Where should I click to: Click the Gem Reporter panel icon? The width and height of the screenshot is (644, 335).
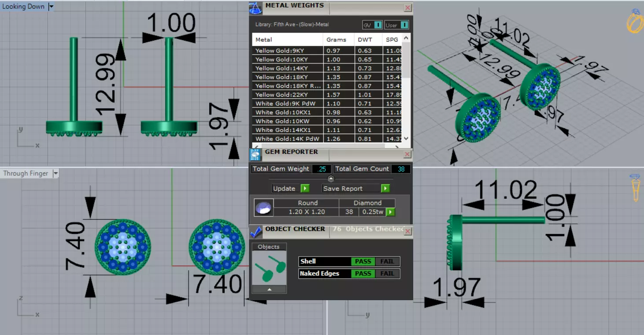coord(255,154)
